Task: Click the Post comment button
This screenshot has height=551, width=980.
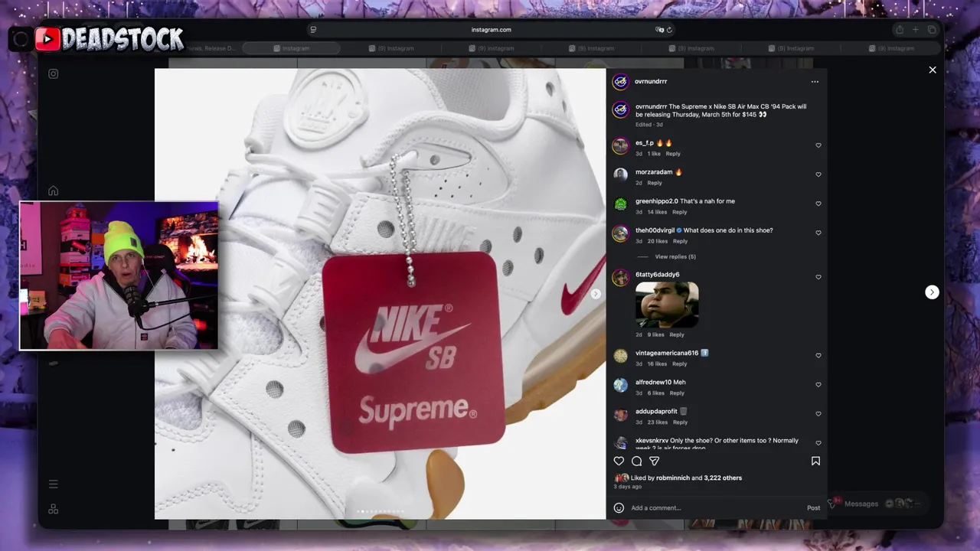Action: click(813, 507)
